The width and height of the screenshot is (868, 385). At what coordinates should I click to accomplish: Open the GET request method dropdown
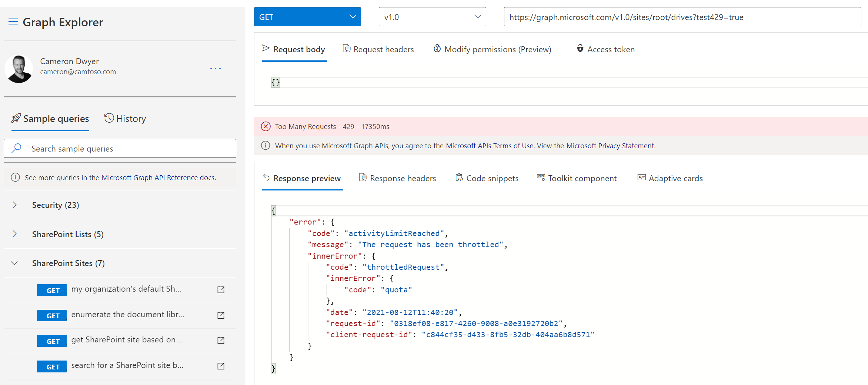pyautogui.click(x=351, y=17)
